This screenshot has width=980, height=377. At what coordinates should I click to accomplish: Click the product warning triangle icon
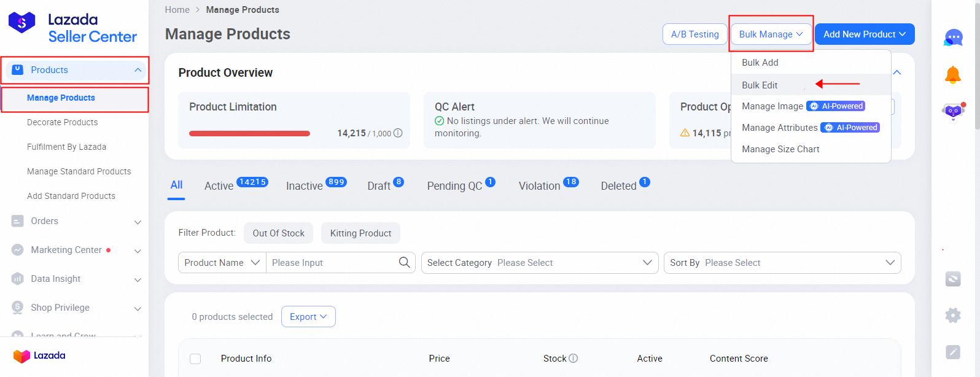[x=685, y=133]
